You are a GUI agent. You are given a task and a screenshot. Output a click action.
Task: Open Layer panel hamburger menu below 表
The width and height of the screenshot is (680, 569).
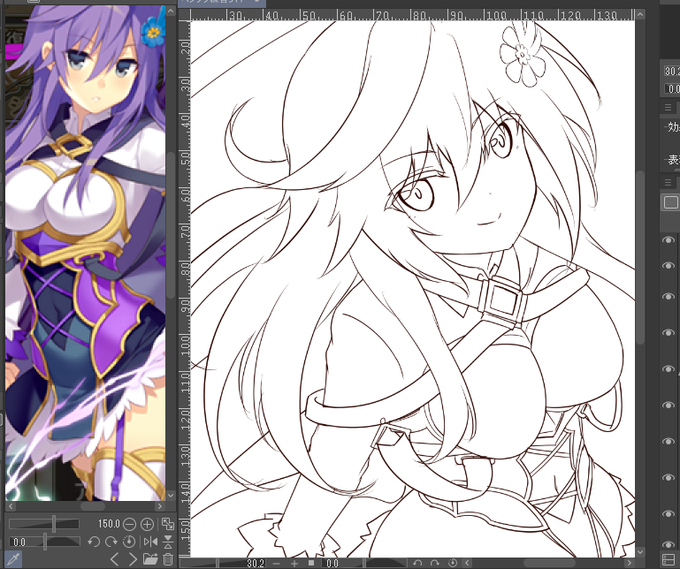coord(668,182)
